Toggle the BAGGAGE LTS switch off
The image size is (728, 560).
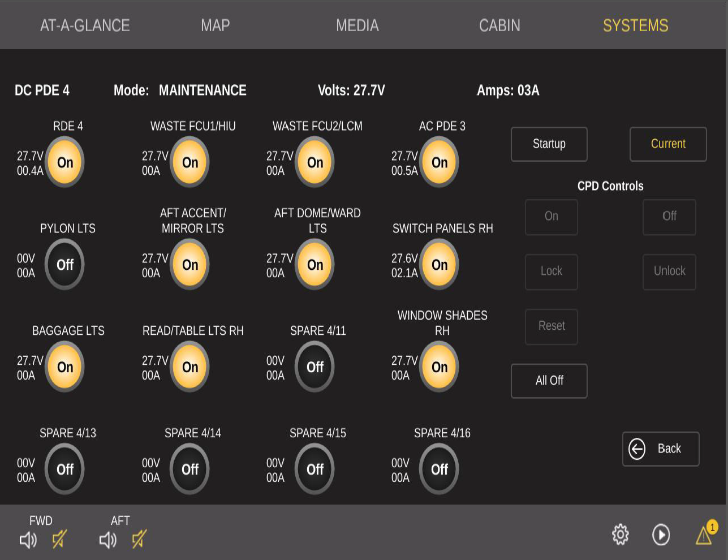pyautogui.click(x=65, y=367)
